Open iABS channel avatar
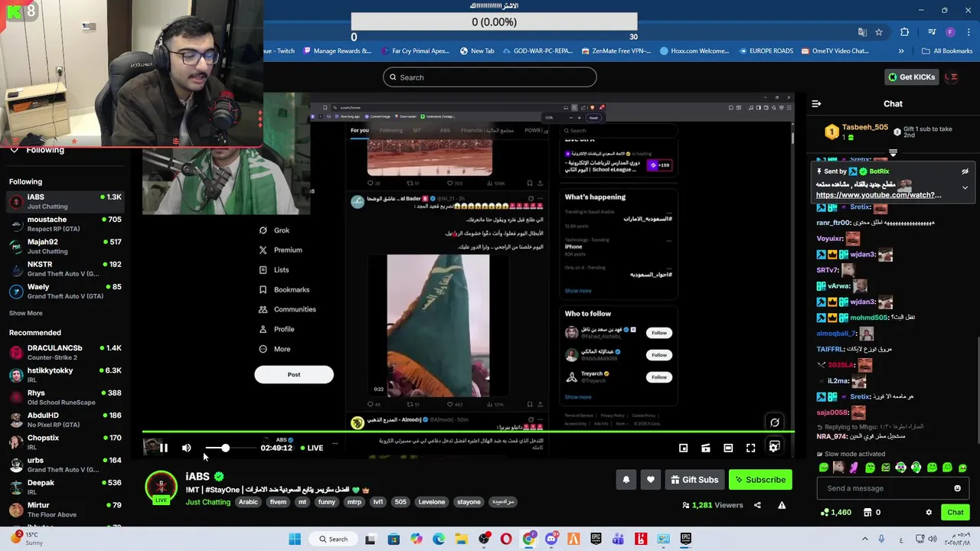980x551 pixels. (161, 487)
